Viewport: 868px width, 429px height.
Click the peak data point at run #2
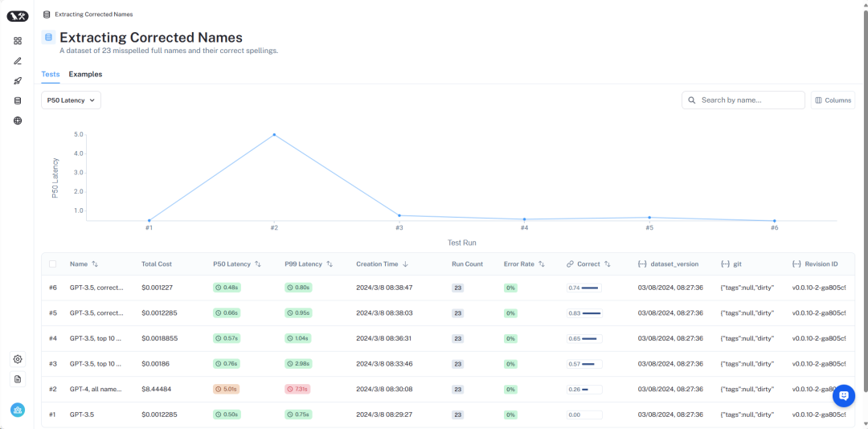(x=274, y=134)
